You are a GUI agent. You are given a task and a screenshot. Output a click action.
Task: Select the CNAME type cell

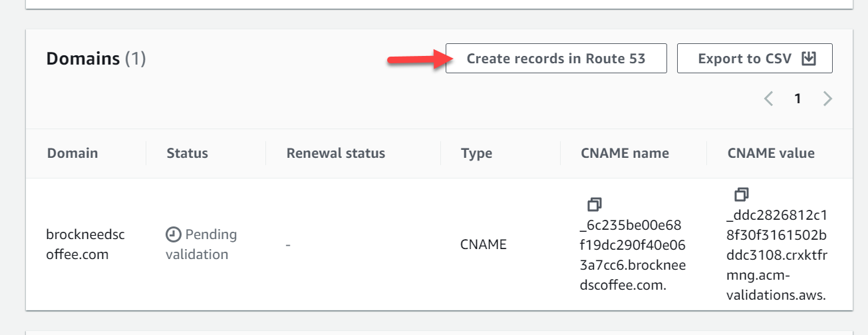484,244
